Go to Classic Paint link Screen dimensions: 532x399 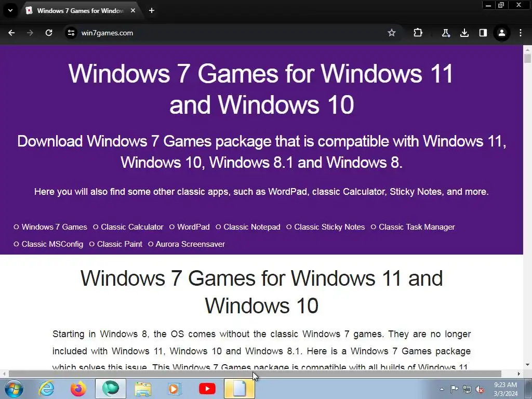[x=119, y=244]
